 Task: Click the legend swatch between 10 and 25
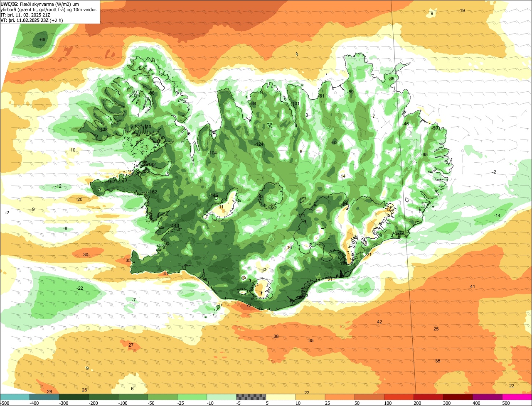coord(310,397)
